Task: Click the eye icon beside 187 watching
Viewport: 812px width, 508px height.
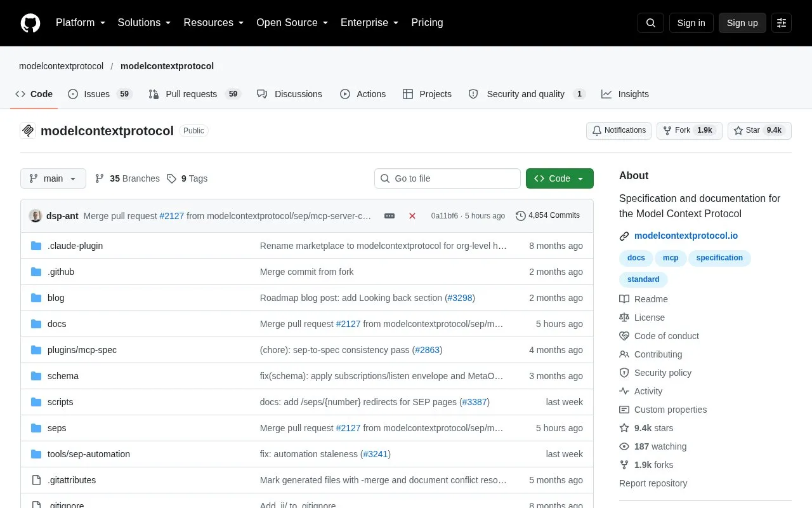Action: coord(624,446)
